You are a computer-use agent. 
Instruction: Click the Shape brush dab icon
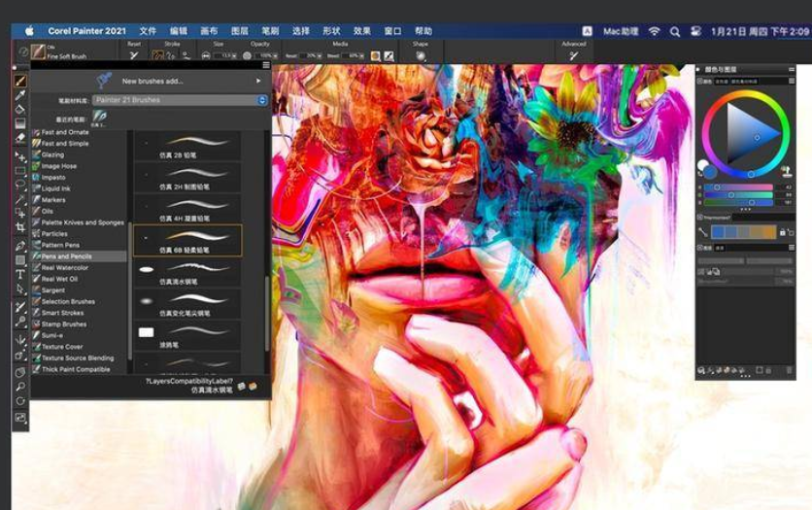(421, 55)
